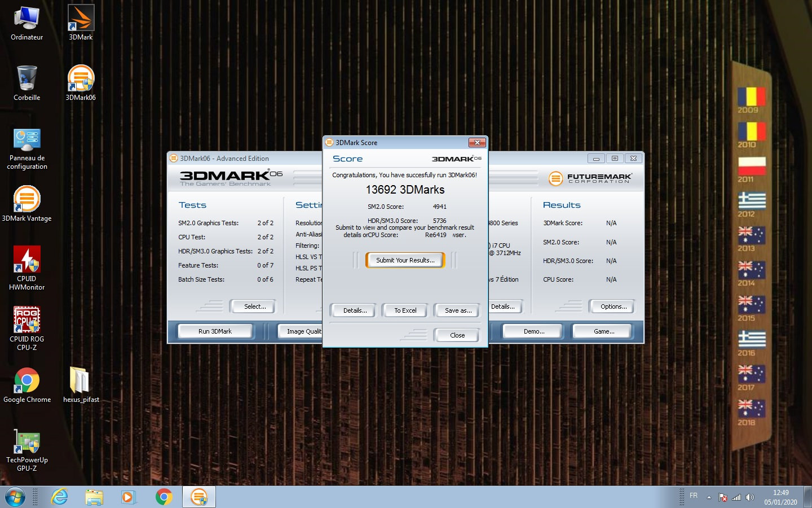
Task: Click the 2011 flag in the side gadget
Action: [752, 166]
